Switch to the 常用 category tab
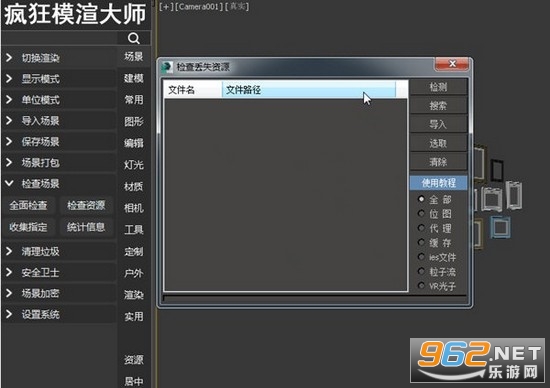The height and width of the screenshot is (388, 550). [134, 100]
